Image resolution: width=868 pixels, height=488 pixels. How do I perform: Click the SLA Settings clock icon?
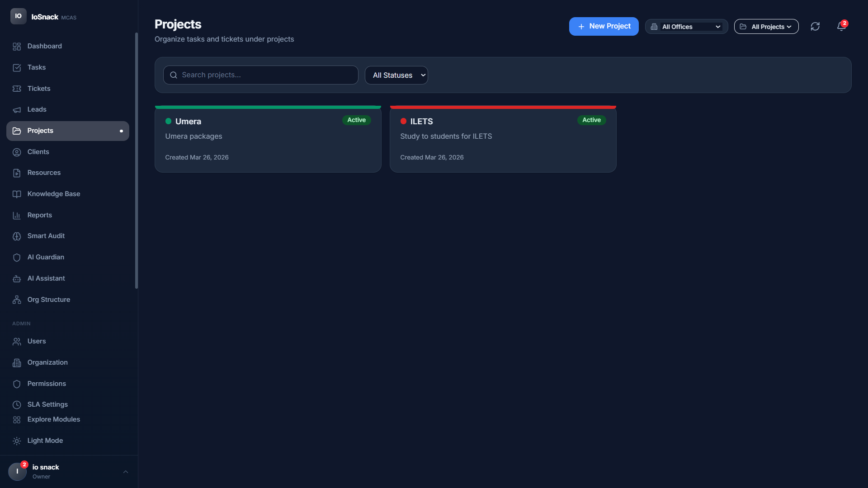click(17, 405)
